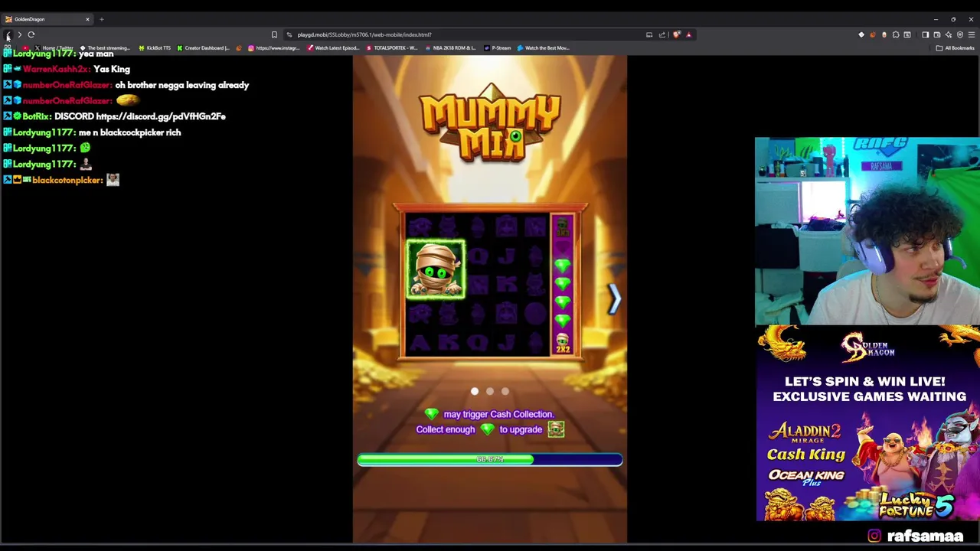
Task: Toggle the browser sidebar panel icon
Action: pos(925,34)
